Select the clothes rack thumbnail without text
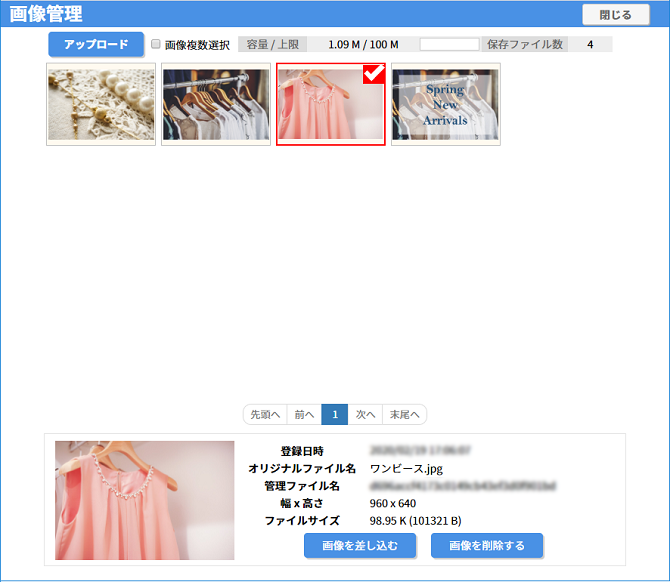This screenshot has width=670, height=582. point(216,104)
